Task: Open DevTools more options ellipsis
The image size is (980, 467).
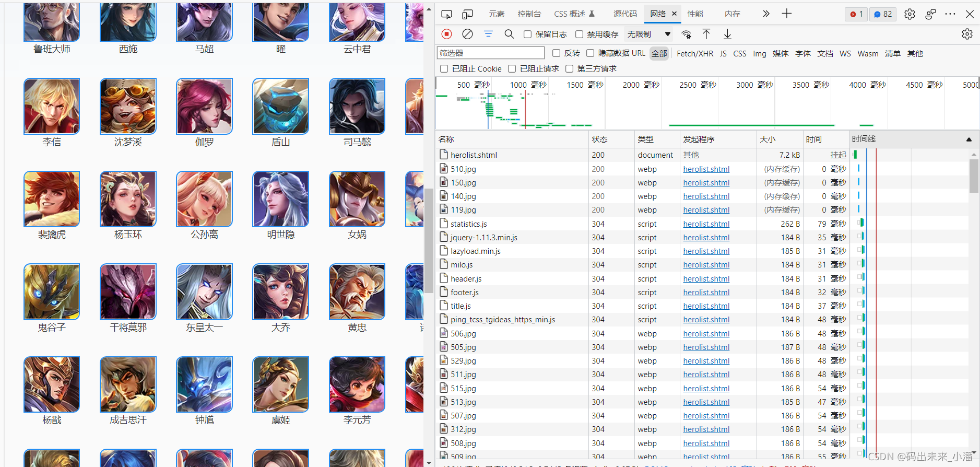Action: click(x=950, y=14)
